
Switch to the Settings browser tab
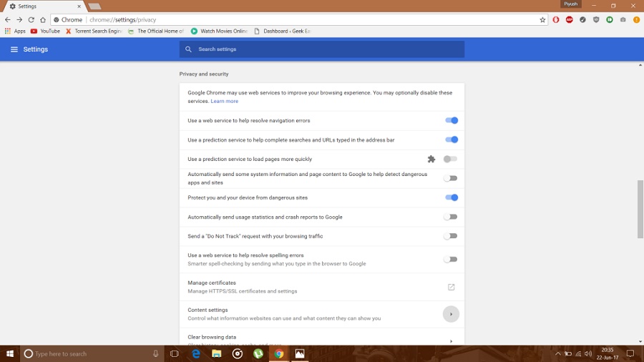coord(44,6)
